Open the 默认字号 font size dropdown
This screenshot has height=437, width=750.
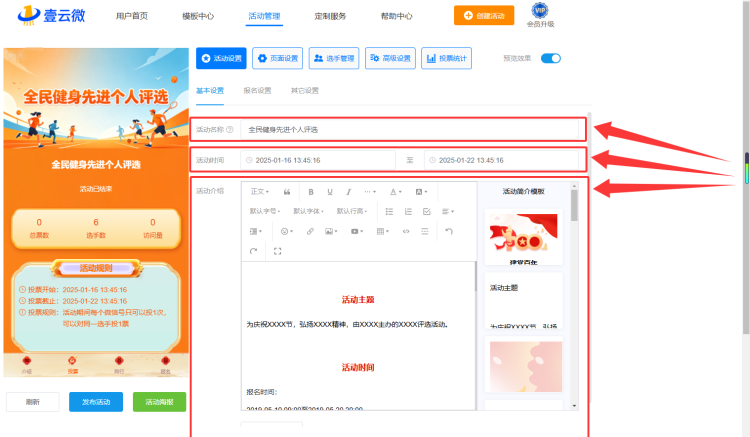[x=265, y=211]
